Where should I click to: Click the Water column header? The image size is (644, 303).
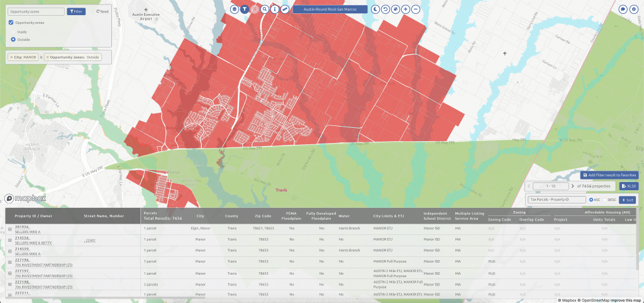(x=344, y=216)
